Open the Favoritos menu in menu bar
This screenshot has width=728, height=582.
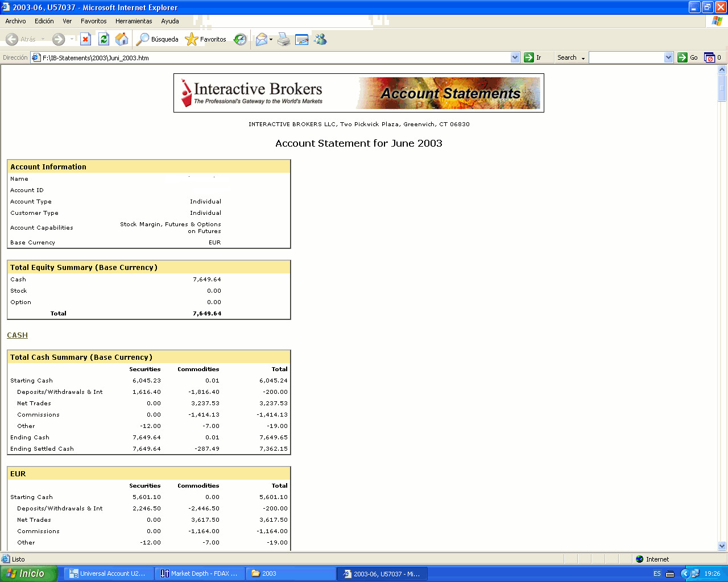94,21
